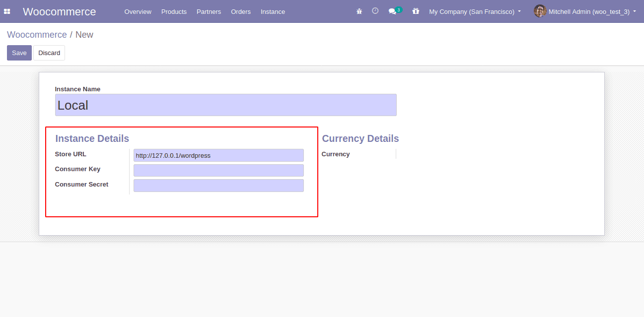Open the activities clock icon
Screen dimensions: 644x317
(x=375, y=11)
